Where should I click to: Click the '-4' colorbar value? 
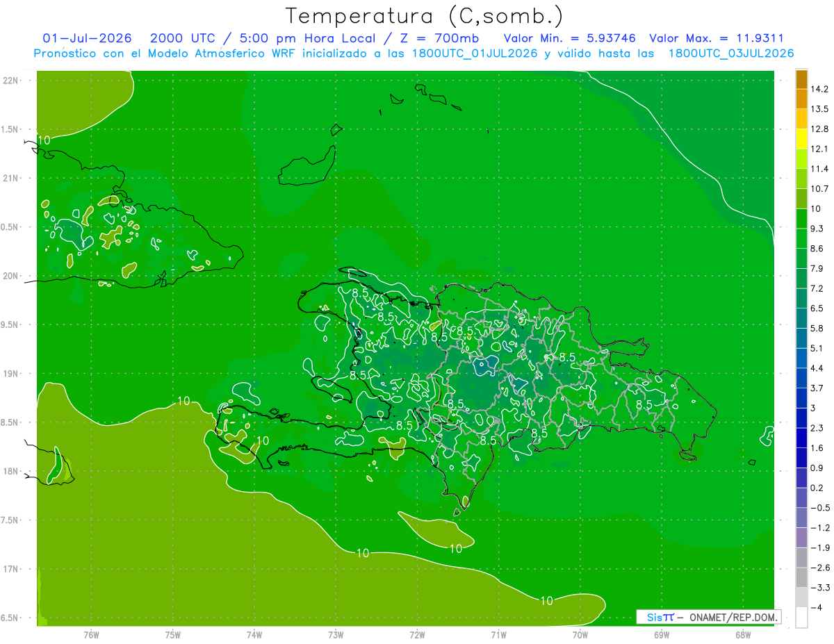pos(816,607)
